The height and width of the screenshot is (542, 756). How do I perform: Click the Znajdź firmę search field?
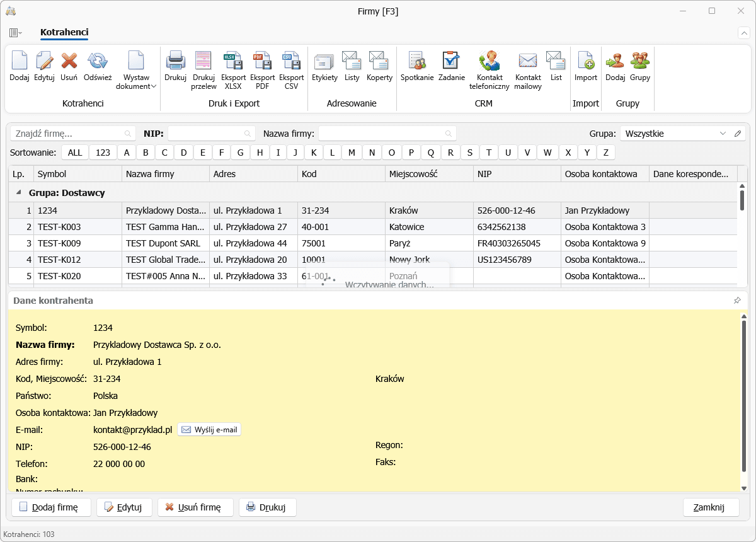click(x=73, y=134)
